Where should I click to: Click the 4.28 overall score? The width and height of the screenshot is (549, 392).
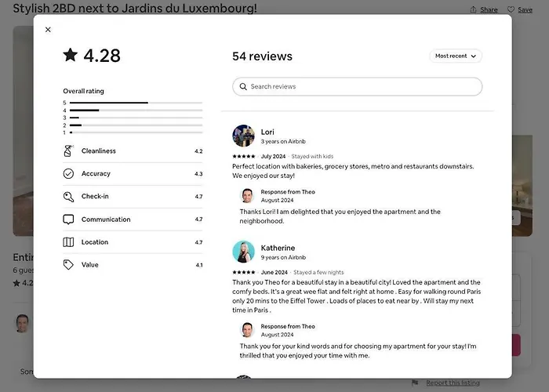click(x=102, y=56)
